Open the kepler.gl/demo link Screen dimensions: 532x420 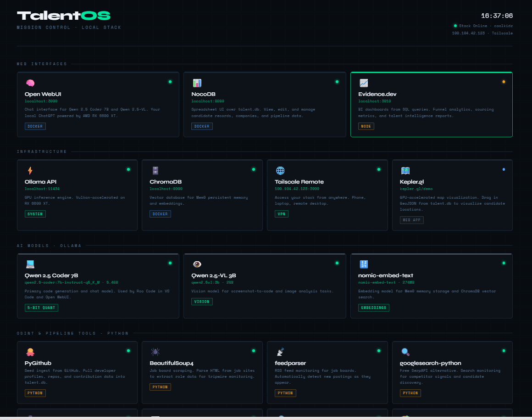coord(416,189)
